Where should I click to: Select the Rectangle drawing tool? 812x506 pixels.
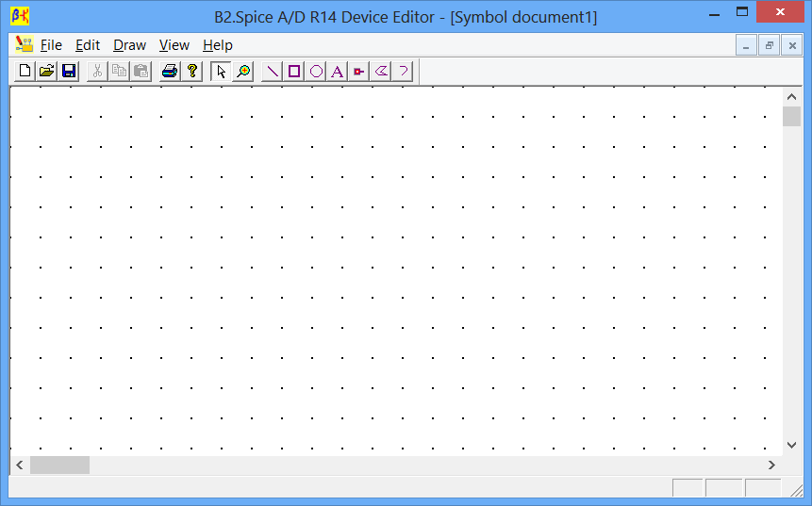294,71
